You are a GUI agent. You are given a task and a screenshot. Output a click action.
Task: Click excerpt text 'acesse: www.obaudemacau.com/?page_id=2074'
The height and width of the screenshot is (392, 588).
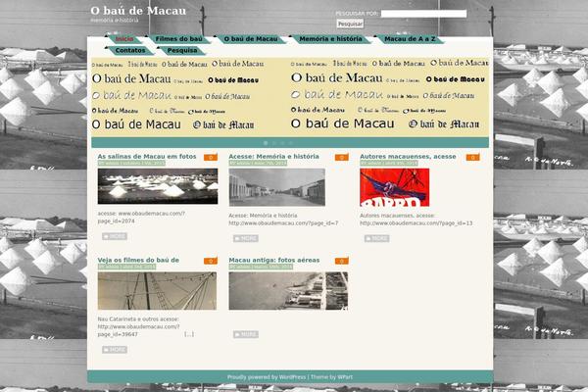(141, 218)
